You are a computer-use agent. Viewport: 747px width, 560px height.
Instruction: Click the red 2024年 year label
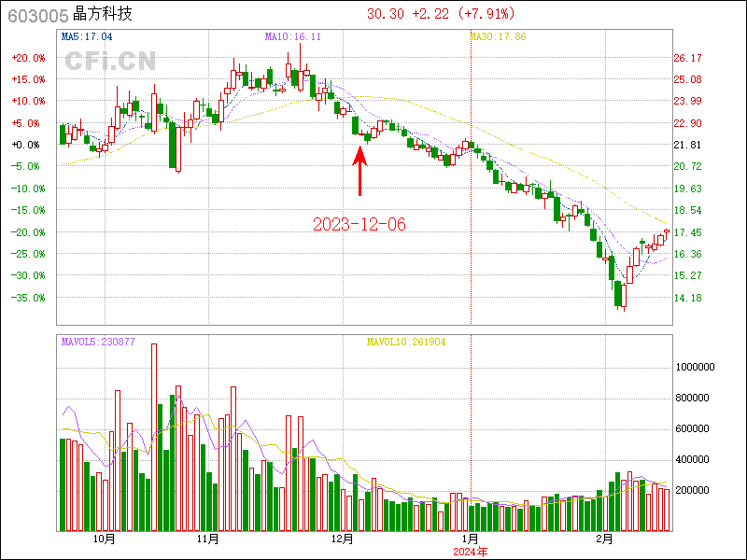(471, 552)
